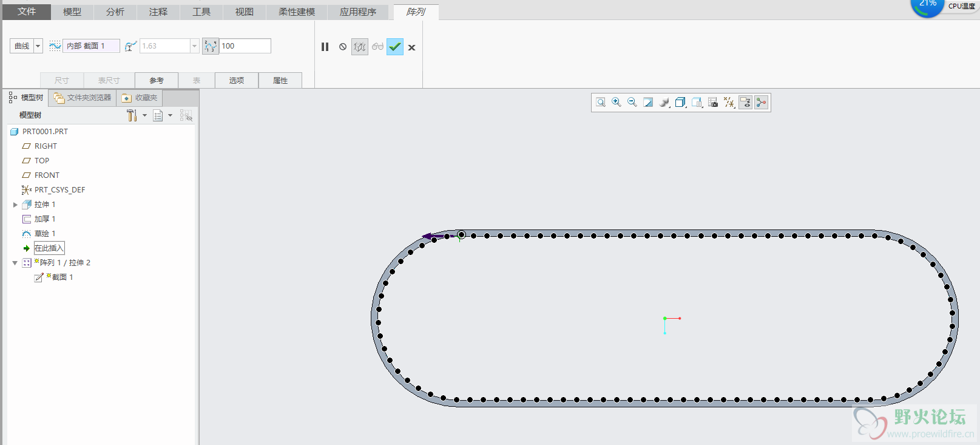Switch to the 文件夹浏览器 tab
The width and height of the screenshot is (980, 445).
[83, 98]
